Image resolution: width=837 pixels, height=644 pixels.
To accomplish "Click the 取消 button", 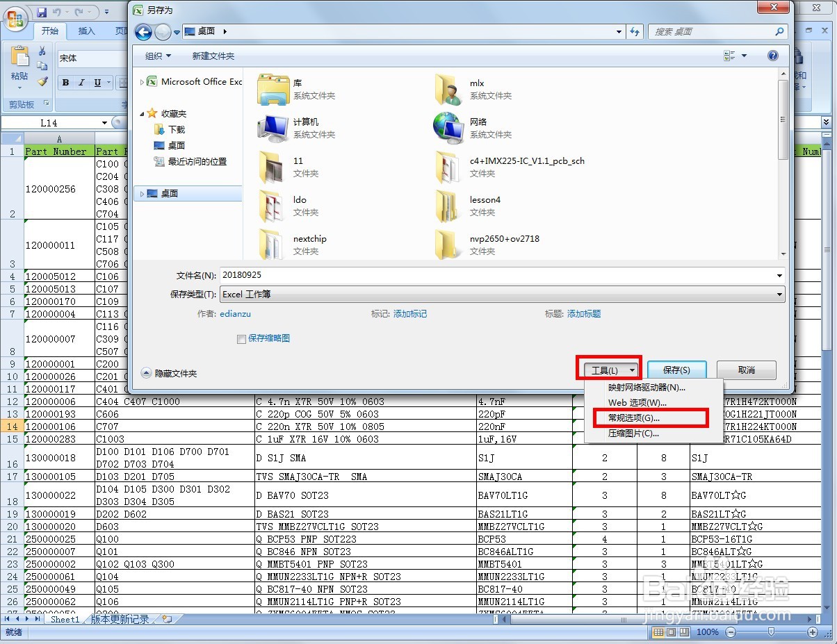I will tap(746, 370).
